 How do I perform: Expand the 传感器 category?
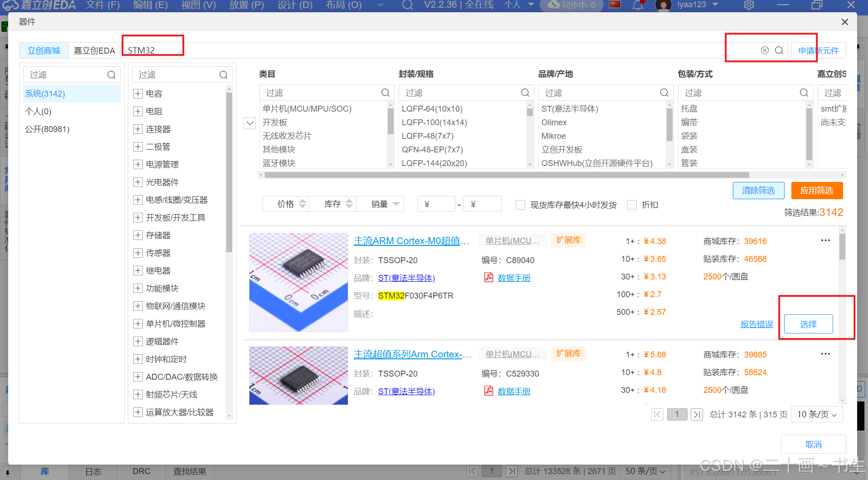tap(138, 253)
